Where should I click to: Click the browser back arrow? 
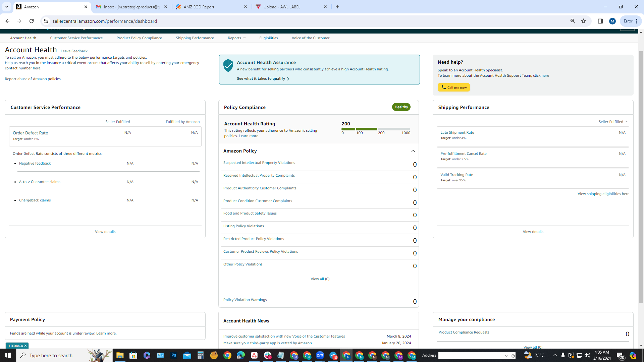[x=7, y=21]
